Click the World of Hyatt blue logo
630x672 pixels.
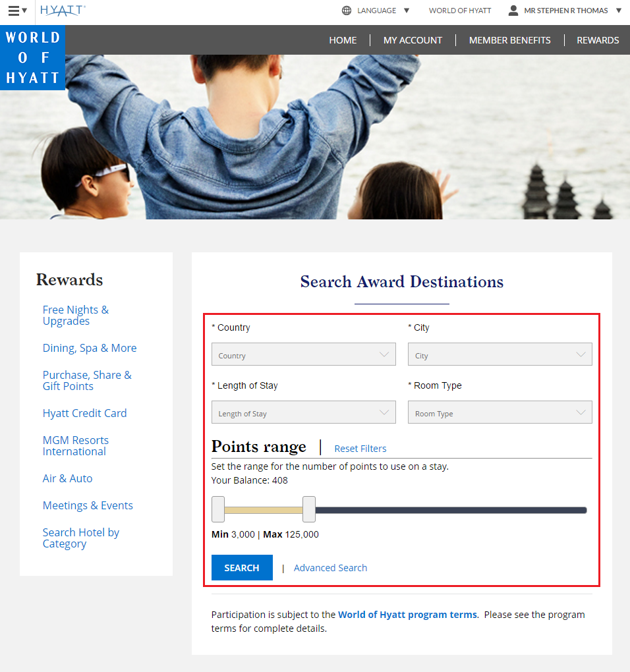(x=32, y=57)
